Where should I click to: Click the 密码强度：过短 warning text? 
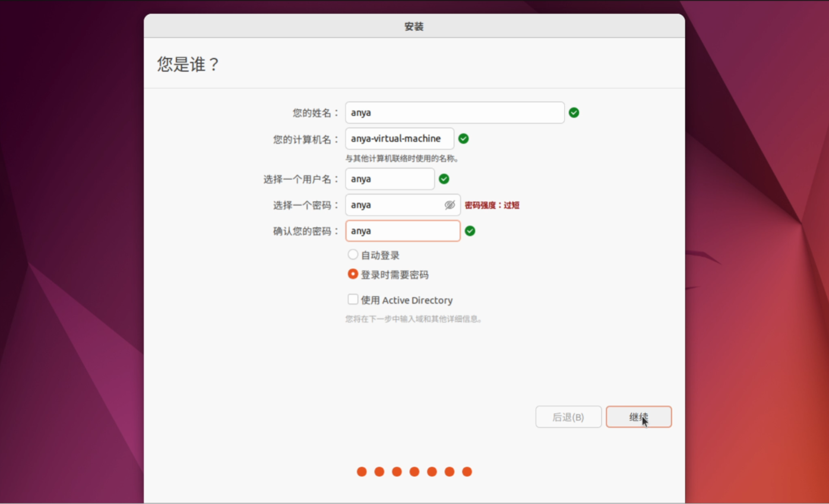(492, 205)
